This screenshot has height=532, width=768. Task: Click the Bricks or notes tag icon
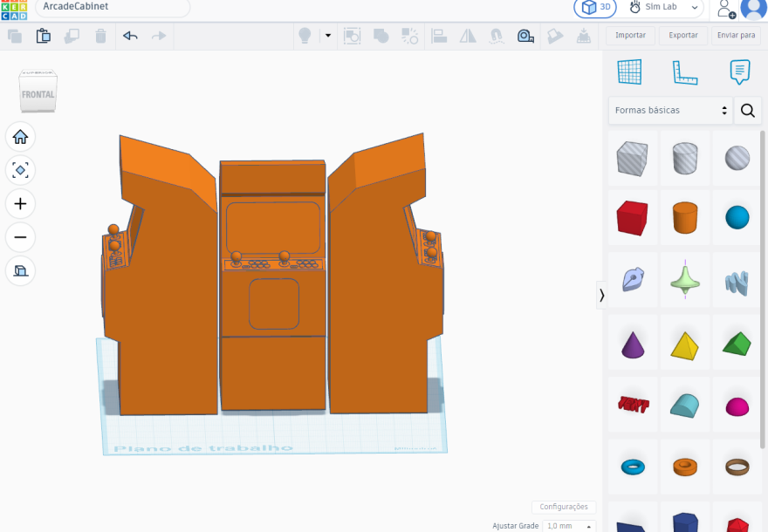tap(555, 37)
